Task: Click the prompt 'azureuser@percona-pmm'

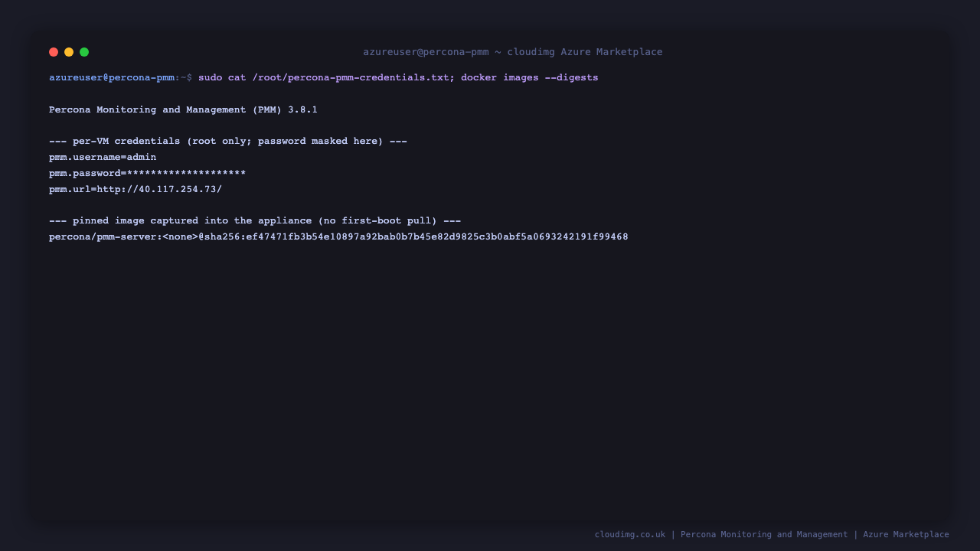Action: pos(112,77)
